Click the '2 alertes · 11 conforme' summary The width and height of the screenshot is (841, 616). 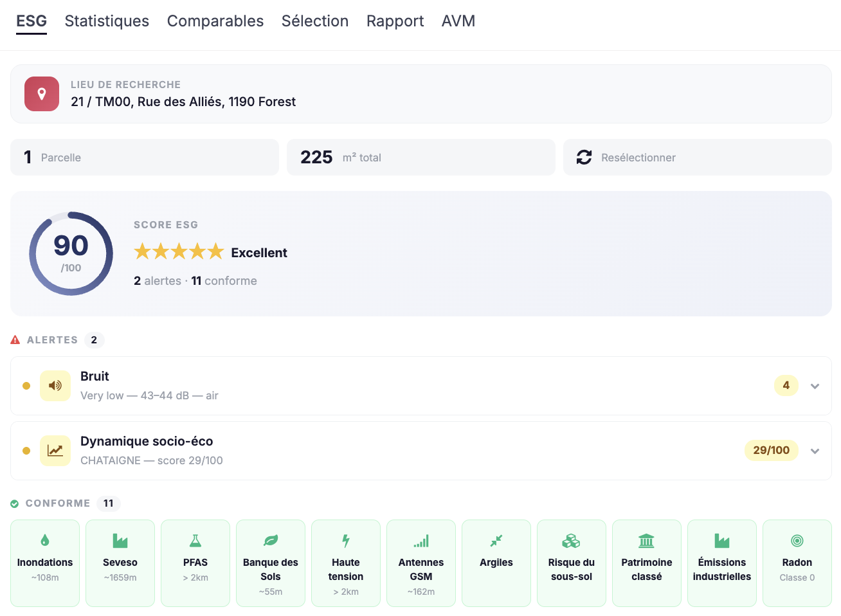click(195, 281)
